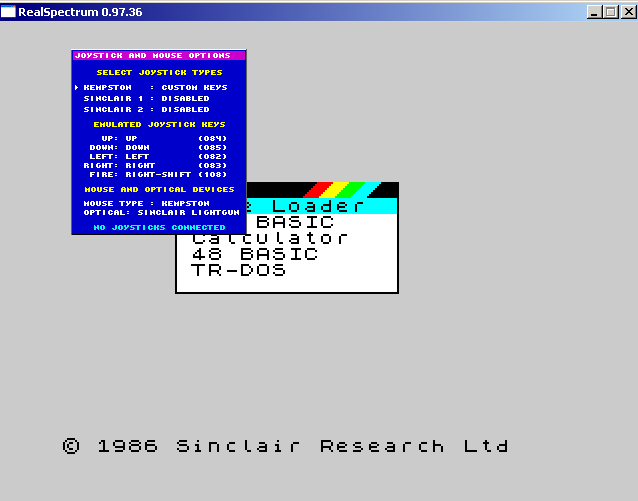Click the Emulated Joystick Keys heading
The width and height of the screenshot is (638, 501).
click(x=160, y=125)
